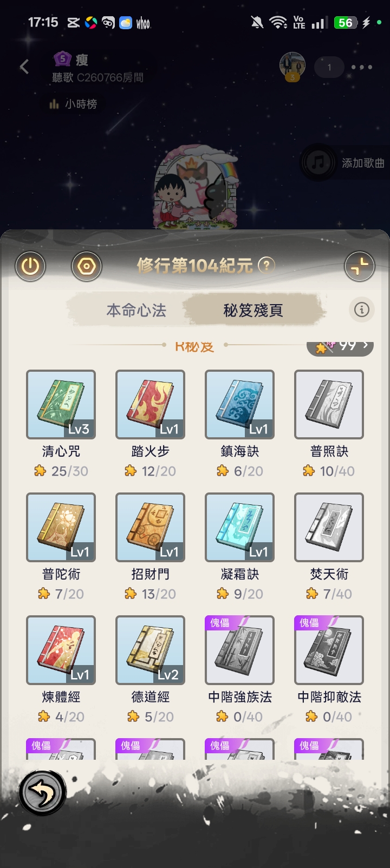This screenshot has width=390, height=868.
Task: Open the hexagon settings icon
Action: click(x=87, y=266)
